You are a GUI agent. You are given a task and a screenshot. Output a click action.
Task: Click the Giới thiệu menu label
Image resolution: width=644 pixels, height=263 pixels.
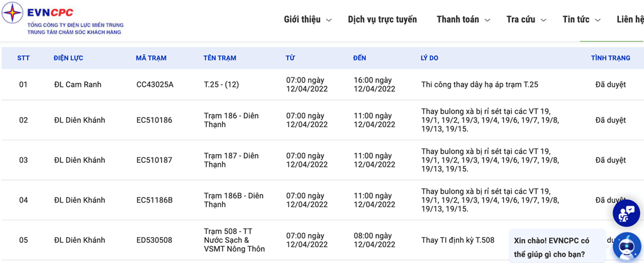(x=302, y=20)
